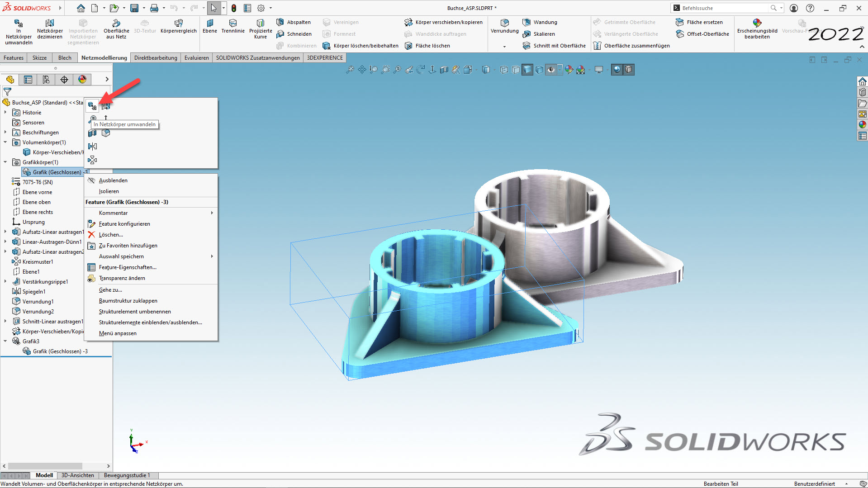This screenshot has width=868, height=488.
Task: Open Appearances color wheel in task pane
Action: pos(863,125)
